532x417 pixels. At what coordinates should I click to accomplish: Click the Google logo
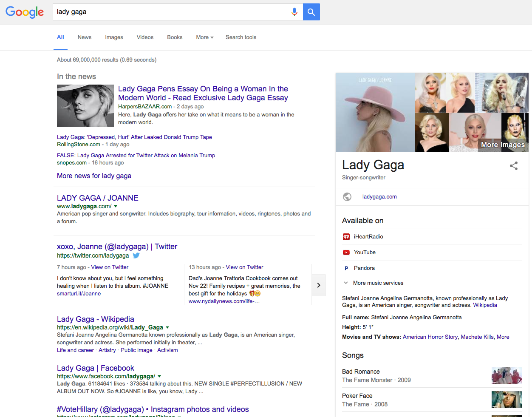pyautogui.click(x=25, y=12)
